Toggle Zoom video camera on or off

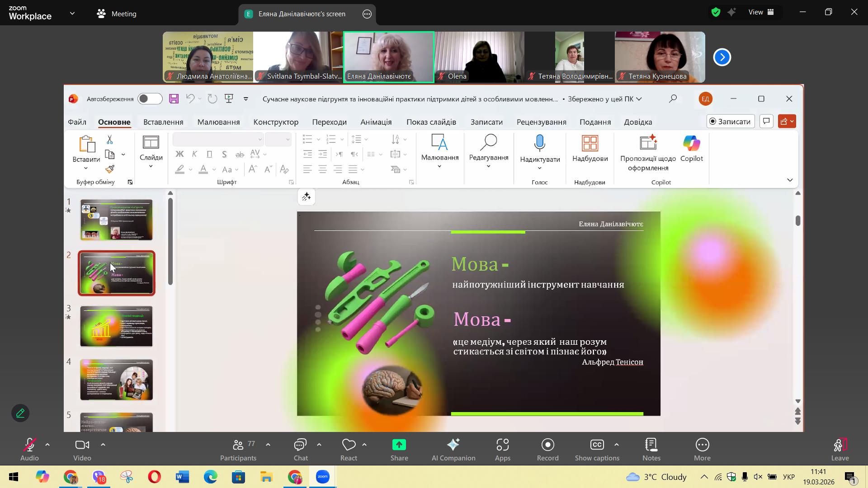click(82, 450)
